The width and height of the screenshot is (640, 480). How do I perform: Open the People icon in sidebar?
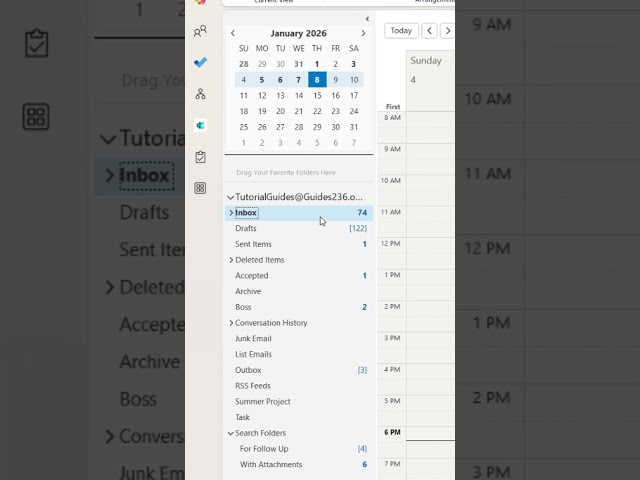click(x=200, y=31)
